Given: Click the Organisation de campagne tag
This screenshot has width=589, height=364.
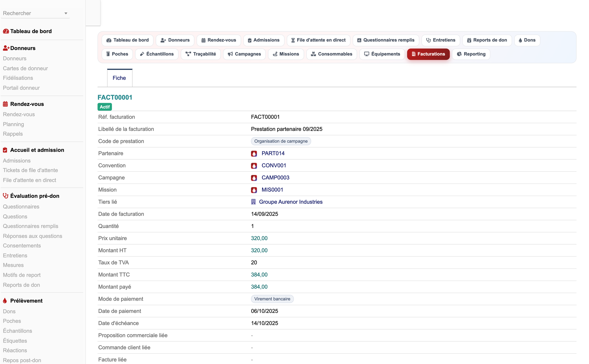Looking at the screenshot, I should (x=281, y=141).
